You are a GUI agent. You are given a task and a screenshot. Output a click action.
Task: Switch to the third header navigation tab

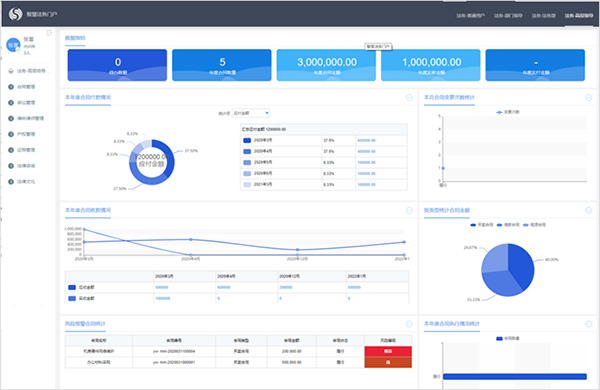tap(543, 16)
